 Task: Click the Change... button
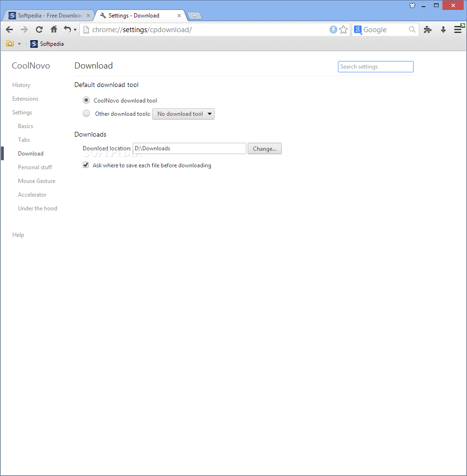[x=265, y=149]
